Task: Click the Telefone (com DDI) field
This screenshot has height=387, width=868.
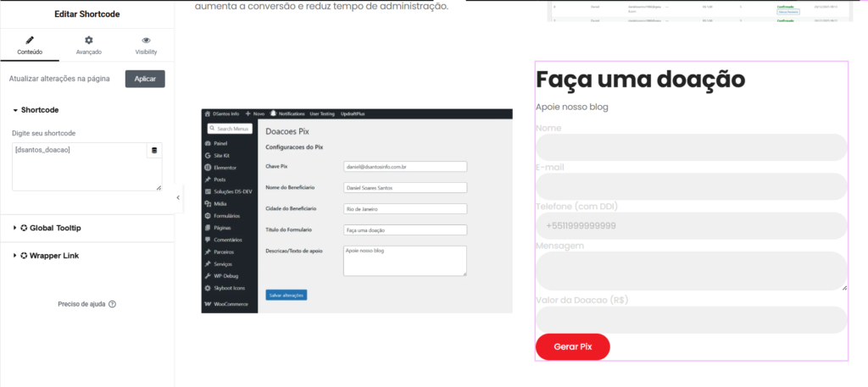Action: [691, 226]
